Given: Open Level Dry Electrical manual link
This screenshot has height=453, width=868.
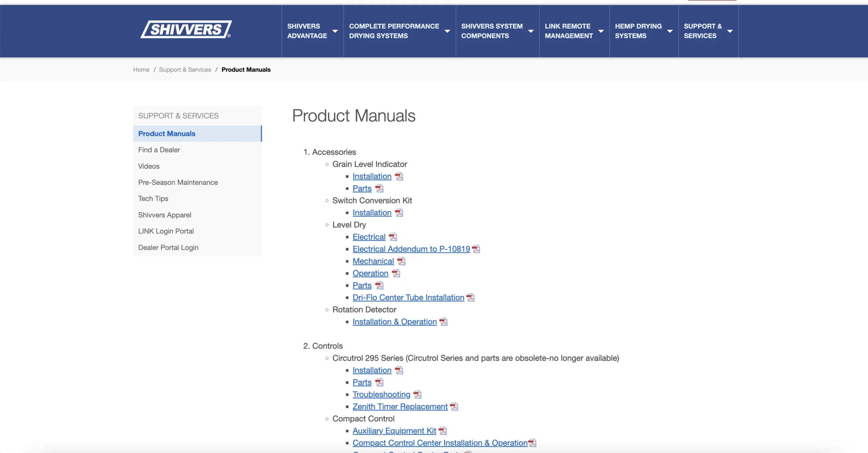Looking at the screenshot, I should coord(369,237).
